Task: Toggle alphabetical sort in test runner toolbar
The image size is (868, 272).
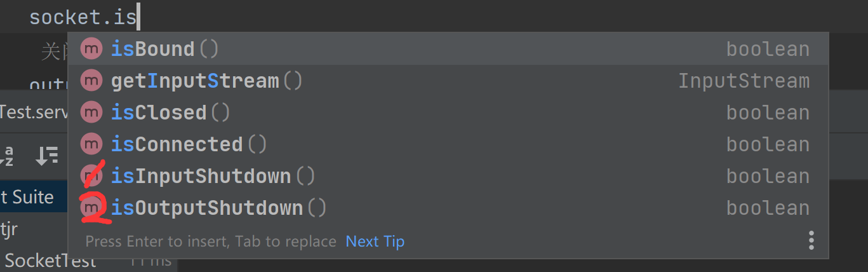Action: [8, 155]
